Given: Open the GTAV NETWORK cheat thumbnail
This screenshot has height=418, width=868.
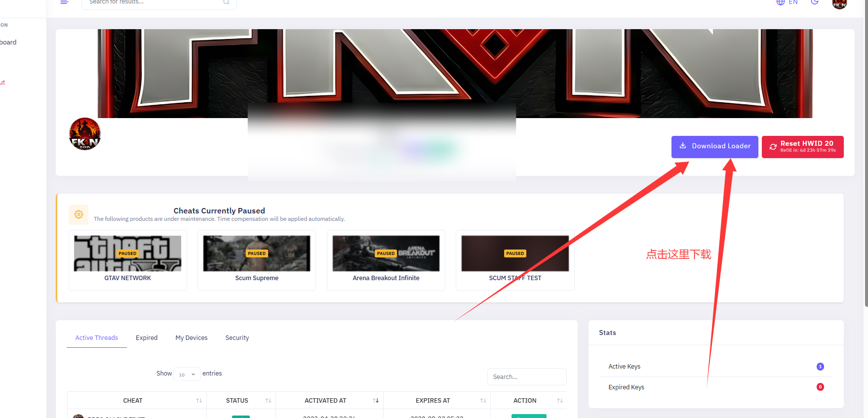Looking at the screenshot, I should 128,253.
